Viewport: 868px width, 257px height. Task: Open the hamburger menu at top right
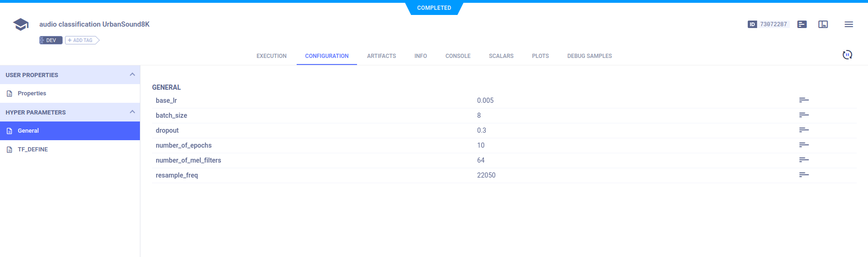[848, 24]
